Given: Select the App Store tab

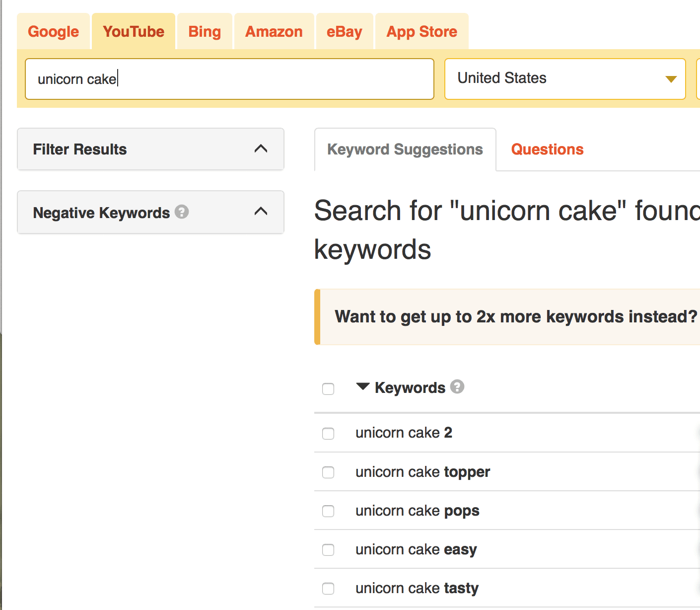Looking at the screenshot, I should (x=422, y=31).
